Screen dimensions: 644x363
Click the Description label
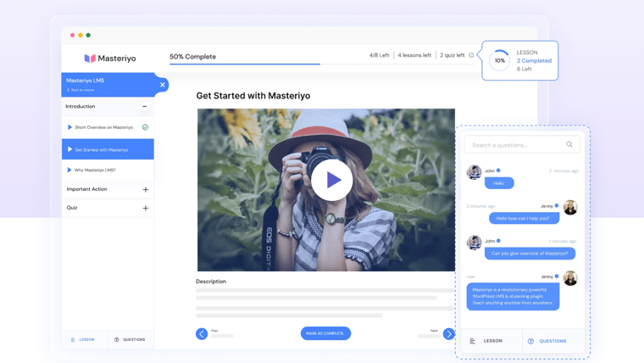211,282
